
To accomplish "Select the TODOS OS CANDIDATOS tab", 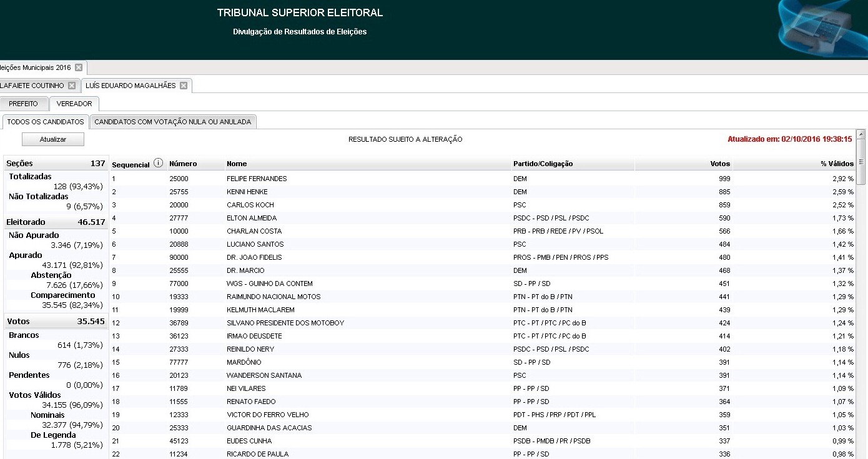I will [46, 122].
